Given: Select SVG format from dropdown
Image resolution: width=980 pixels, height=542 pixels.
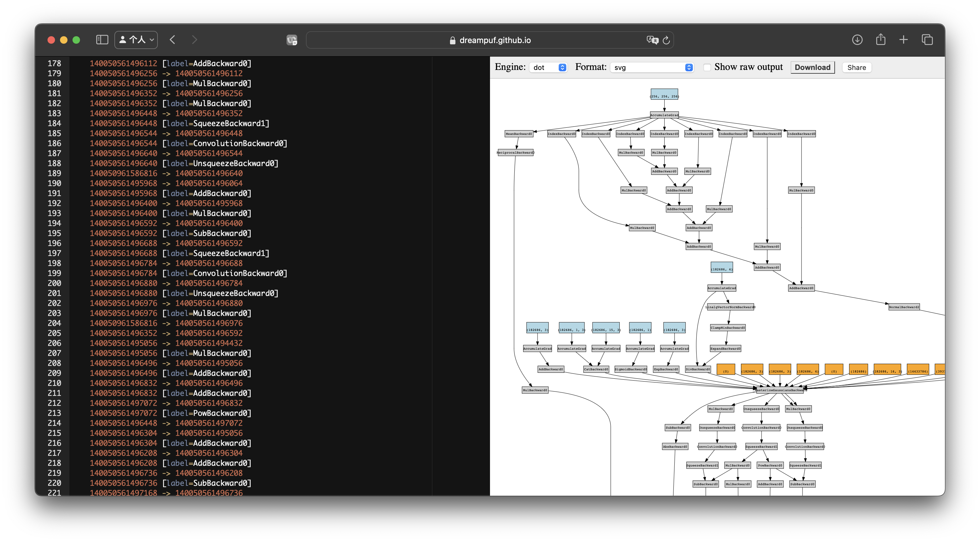Looking at the screenshot, I should click(651, 67).
